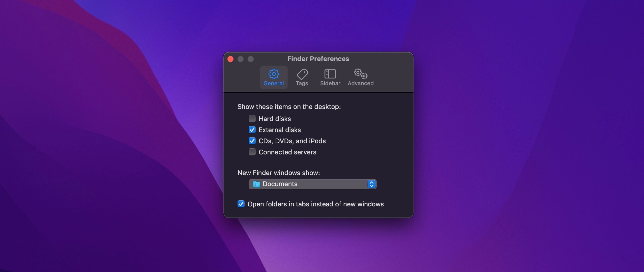
Task: Close the Finder Preferences window
Action: point(230,59)
